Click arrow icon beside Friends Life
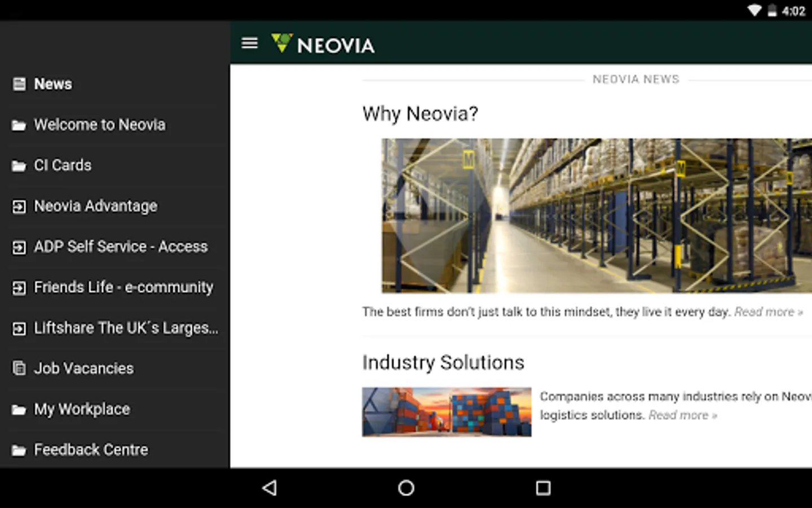This screenshot has width=812, height=508. click(19, 288)
